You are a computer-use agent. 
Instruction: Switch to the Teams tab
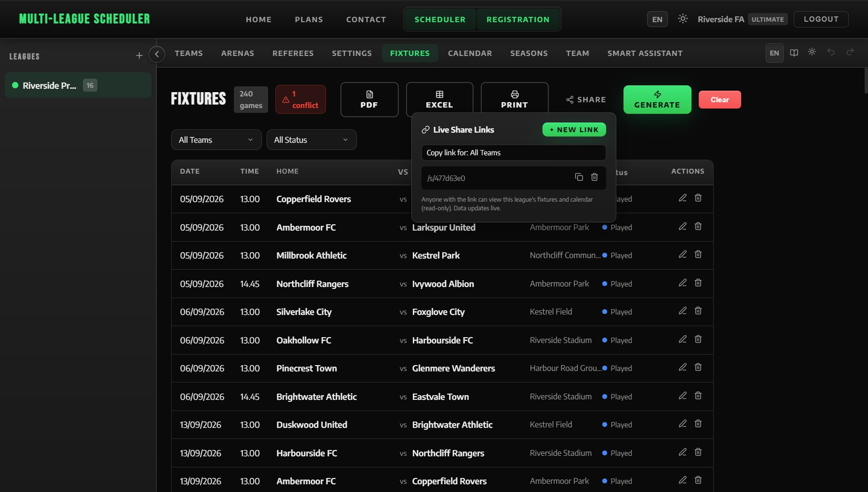[x=189, y=53]
